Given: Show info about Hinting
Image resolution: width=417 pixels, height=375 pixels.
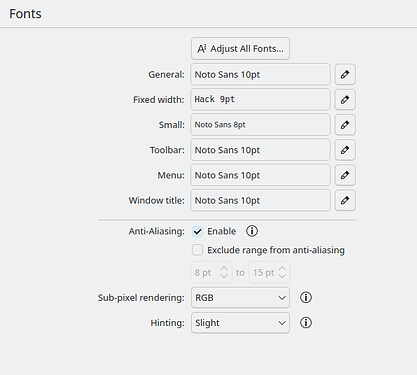Looking at the screenshot, I should pyautogui.click(x=306, y=323).
